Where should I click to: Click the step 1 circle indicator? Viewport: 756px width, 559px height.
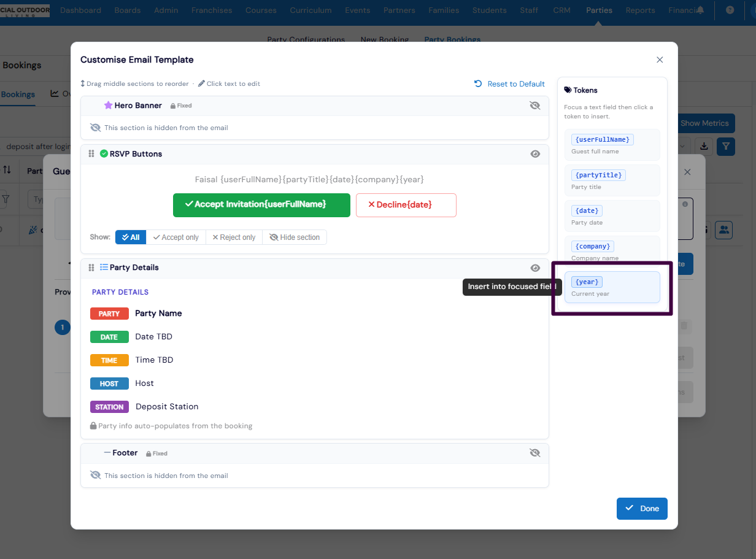coord(63,328)
